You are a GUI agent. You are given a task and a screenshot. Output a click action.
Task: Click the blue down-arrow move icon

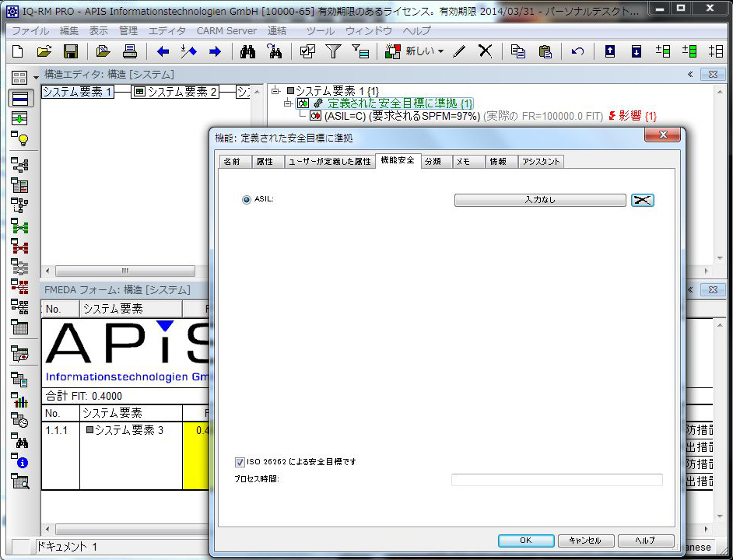pos(637,51)
